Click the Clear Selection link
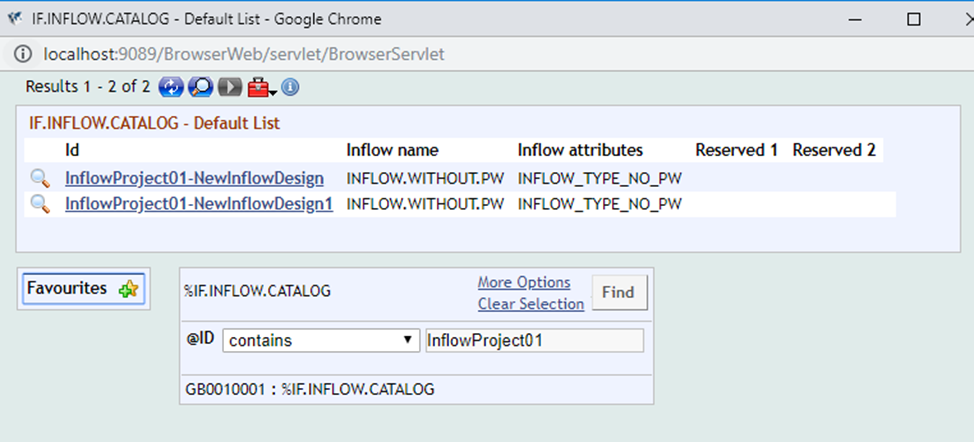The width and height of the screenshot is (974, 442). 530,304
